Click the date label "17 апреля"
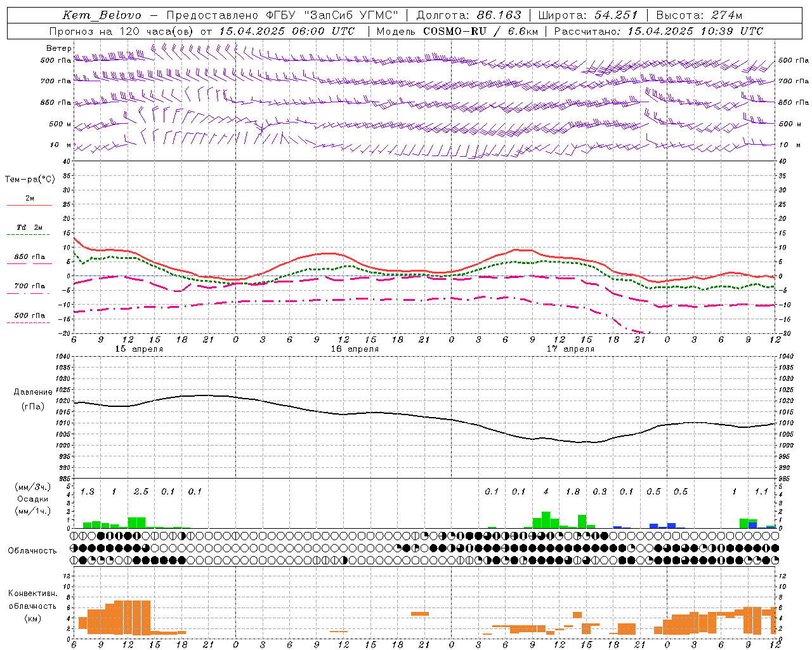 coord(570,349)
